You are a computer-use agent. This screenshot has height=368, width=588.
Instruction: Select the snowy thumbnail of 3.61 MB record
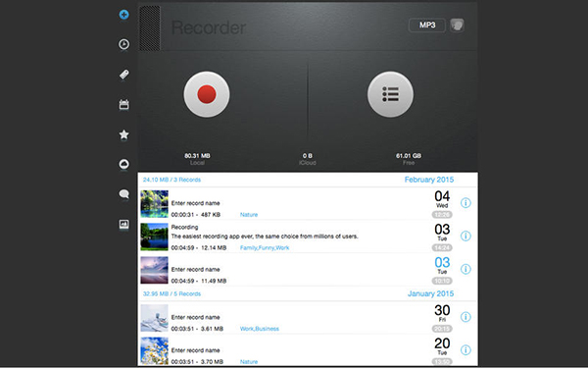coord(154,318)
